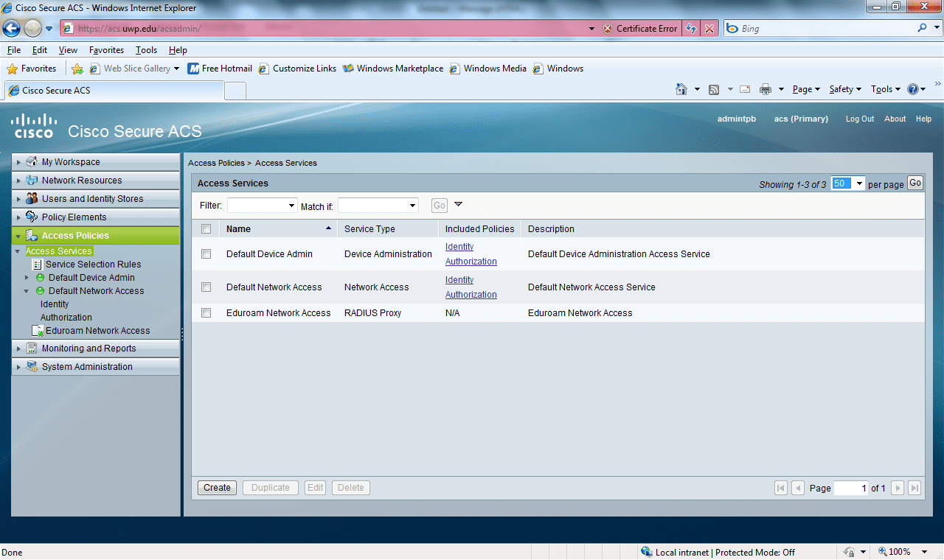The height and width of the screenshot is (560, 944).
Task: Click green Default Device Admin status icon
Action: [41, 278]
